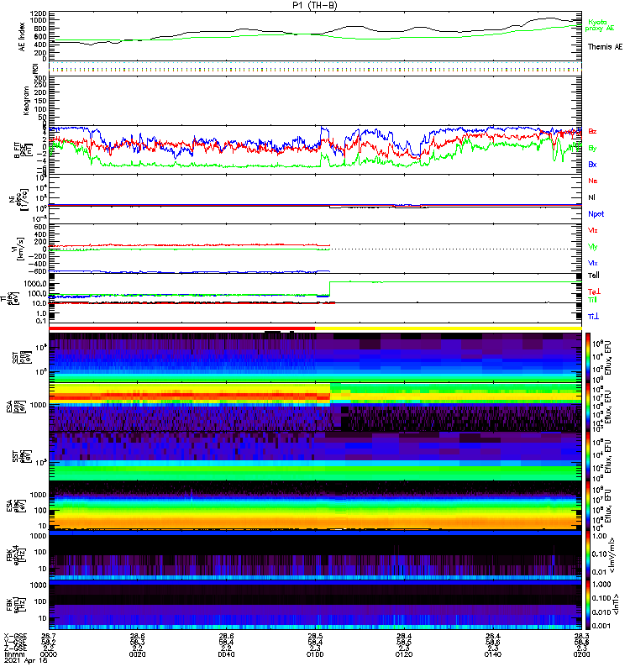This screenshot has height=672, width=630.
Task: Select the 2021 Apr 18 date label
Action: [x=25, y=660]
